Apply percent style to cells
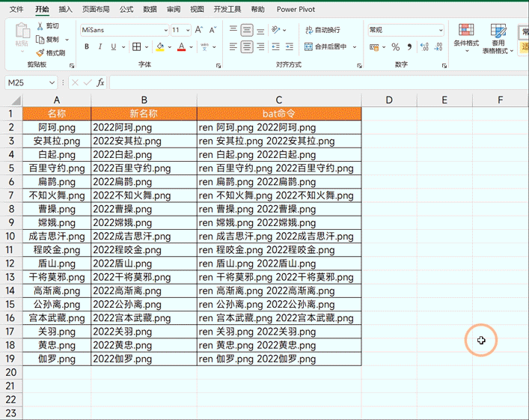This screenshot has width=529, height=420. coord(396,47)
